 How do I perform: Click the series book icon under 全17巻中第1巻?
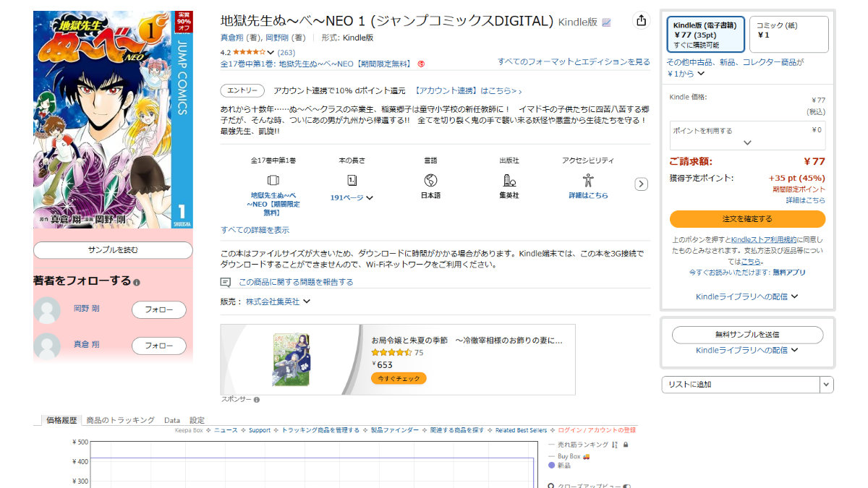click(x=273, y=180)
